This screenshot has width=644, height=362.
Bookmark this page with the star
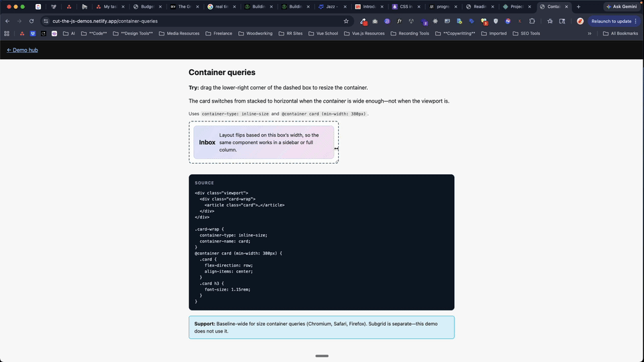[346, 21]
